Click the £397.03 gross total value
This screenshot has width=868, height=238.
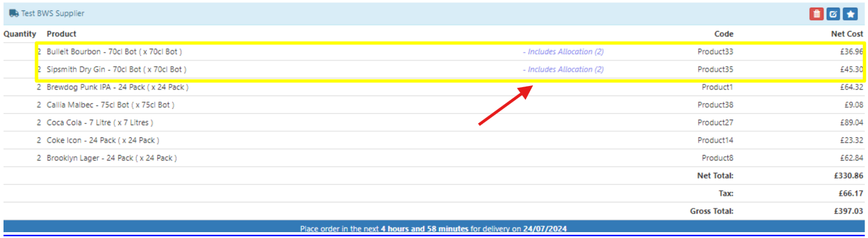(x=849, y=211)
